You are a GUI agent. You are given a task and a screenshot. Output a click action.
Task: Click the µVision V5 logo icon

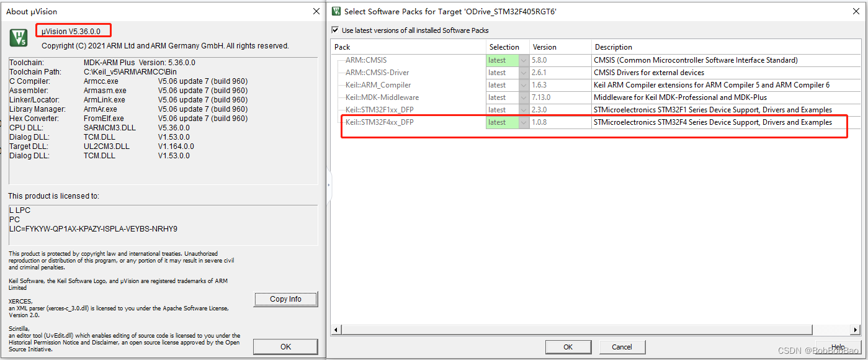[x=17, y=37]
